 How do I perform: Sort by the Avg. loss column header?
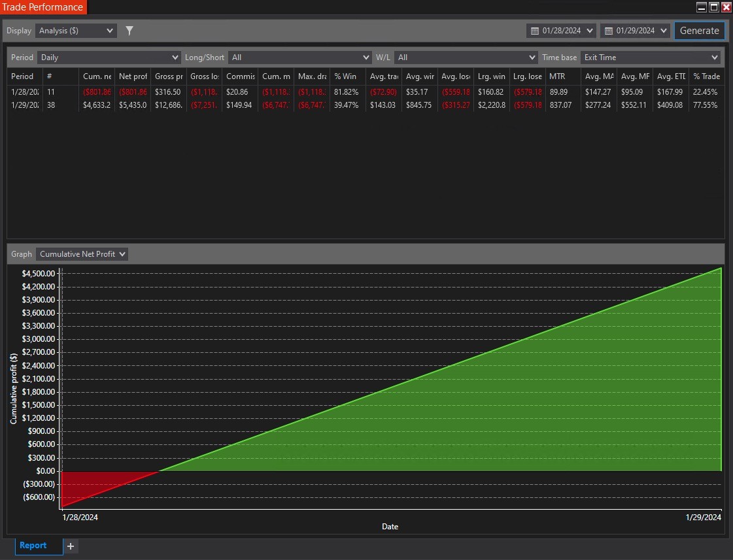pos(455,76)
